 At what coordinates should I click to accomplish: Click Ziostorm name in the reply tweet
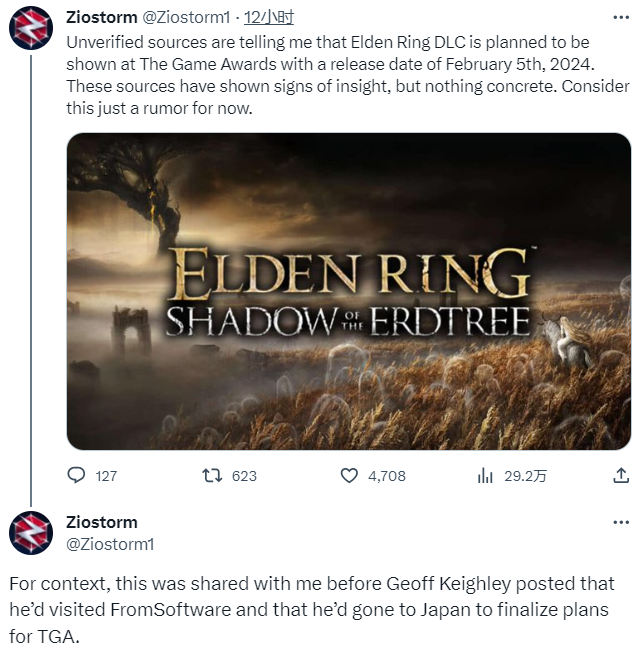pos(102,522)
